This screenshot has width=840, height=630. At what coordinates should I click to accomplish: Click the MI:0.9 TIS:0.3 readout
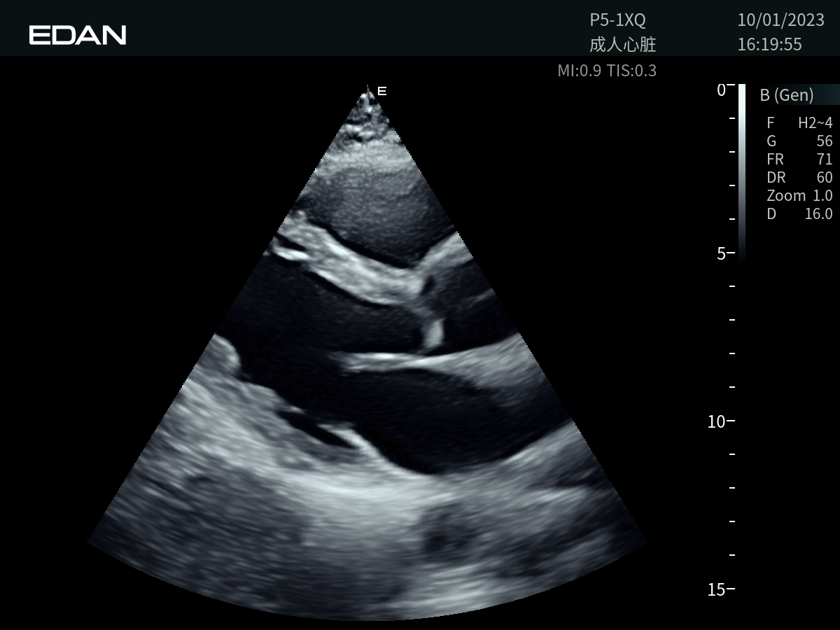[607, 70]
